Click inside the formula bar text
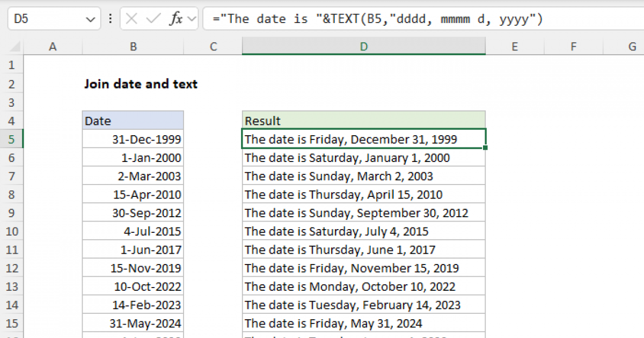This screenshot has height=338, width=644. [x=322, y=18]
